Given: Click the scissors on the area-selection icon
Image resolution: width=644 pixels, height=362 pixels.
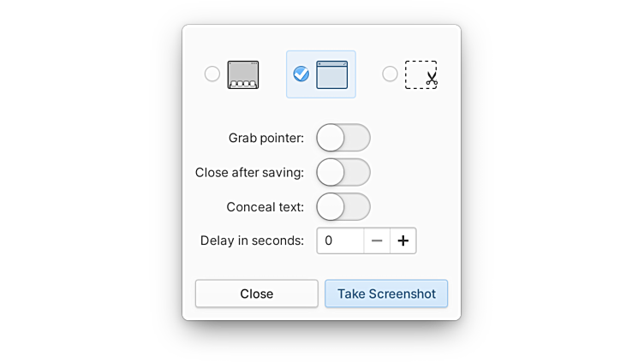Looking at the screenshot, I should click(x=432, y=80).
